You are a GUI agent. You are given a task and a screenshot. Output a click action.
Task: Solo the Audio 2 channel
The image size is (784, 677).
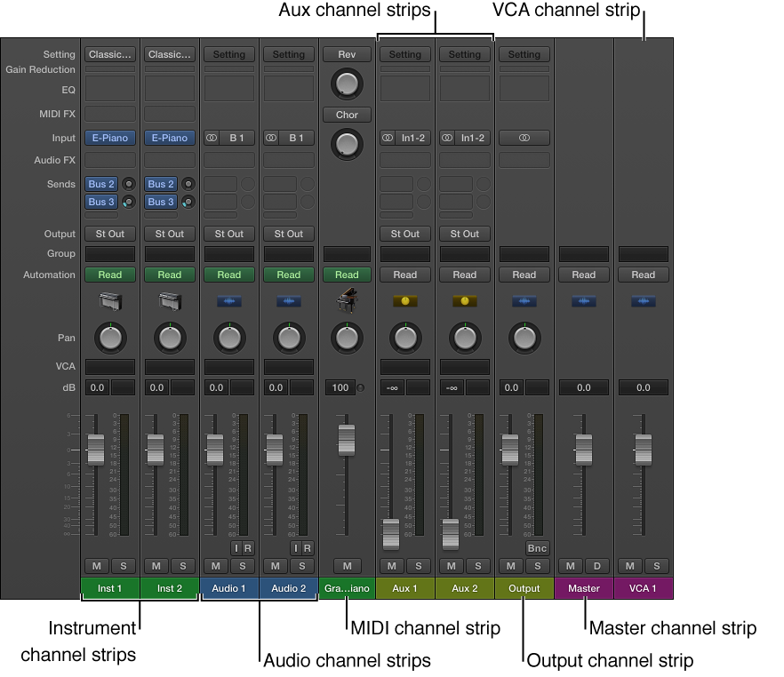coord(301,566)
